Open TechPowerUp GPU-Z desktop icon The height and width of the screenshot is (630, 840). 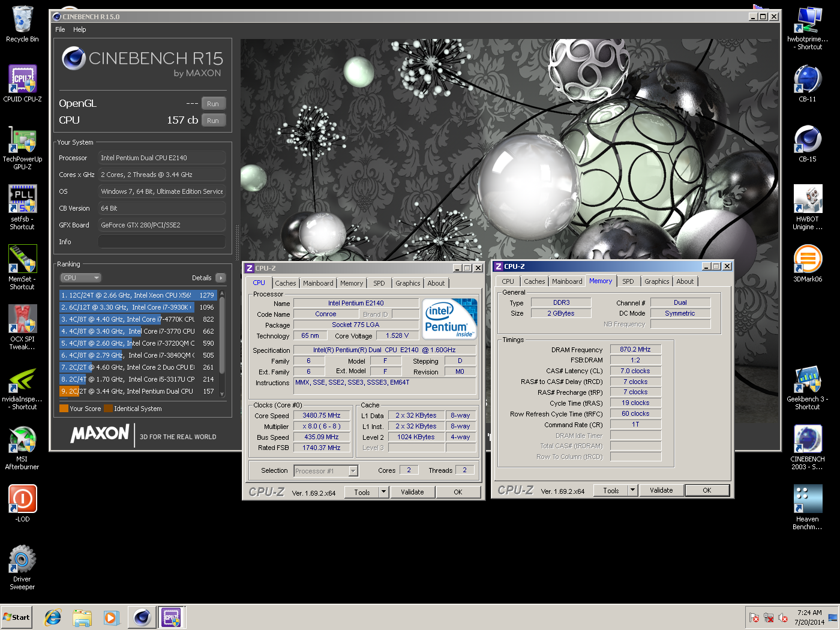tap(22, 148)
